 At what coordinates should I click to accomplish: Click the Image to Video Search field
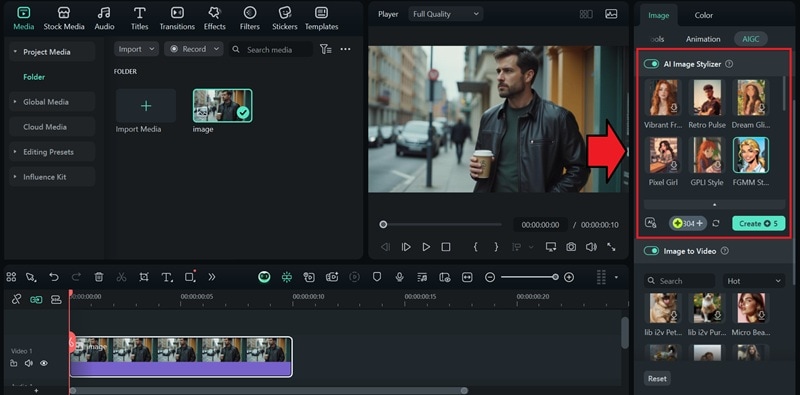679,281
